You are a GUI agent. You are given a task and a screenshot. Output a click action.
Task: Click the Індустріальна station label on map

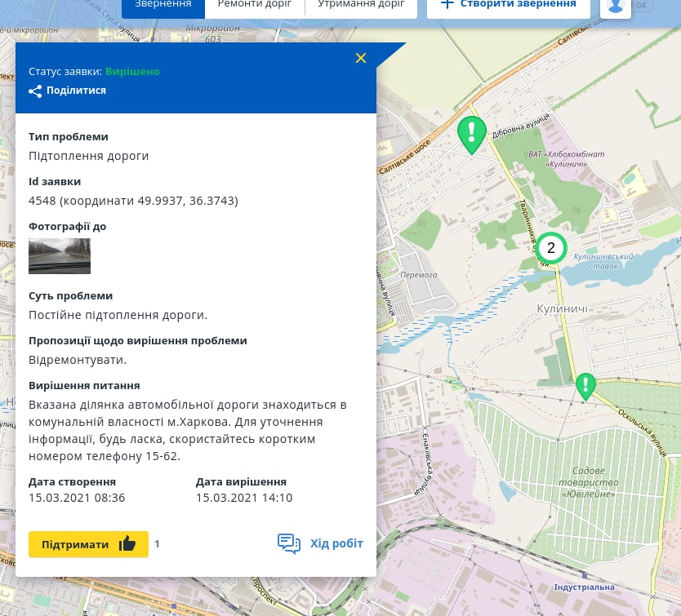pos(584,587)
